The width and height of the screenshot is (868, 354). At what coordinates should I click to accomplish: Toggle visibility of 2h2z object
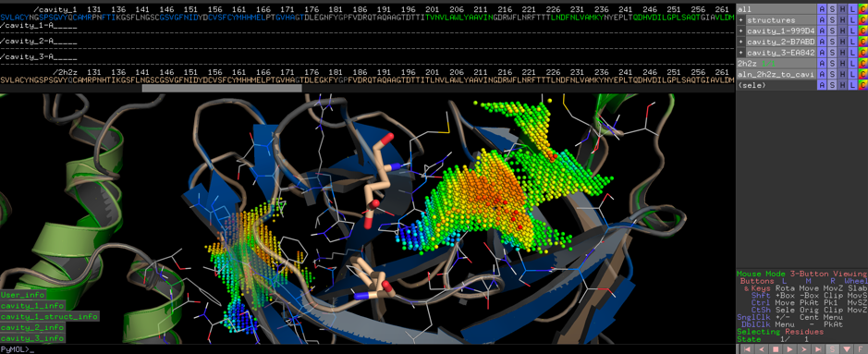[776, 63]
